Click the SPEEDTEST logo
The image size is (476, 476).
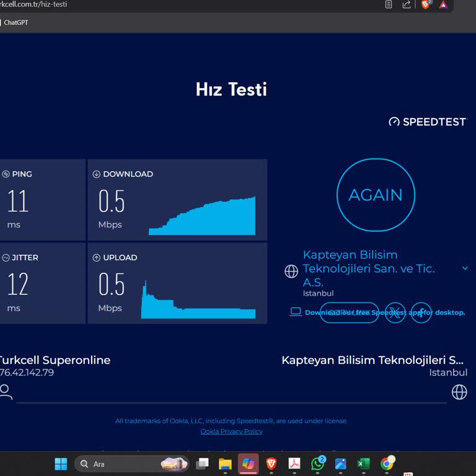(427, 121)
